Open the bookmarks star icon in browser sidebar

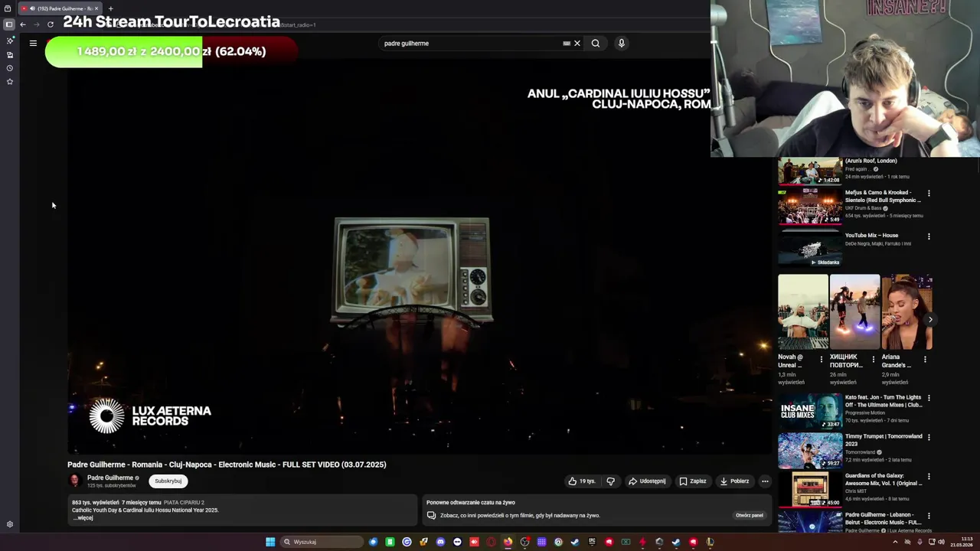(x=10, y=81)
